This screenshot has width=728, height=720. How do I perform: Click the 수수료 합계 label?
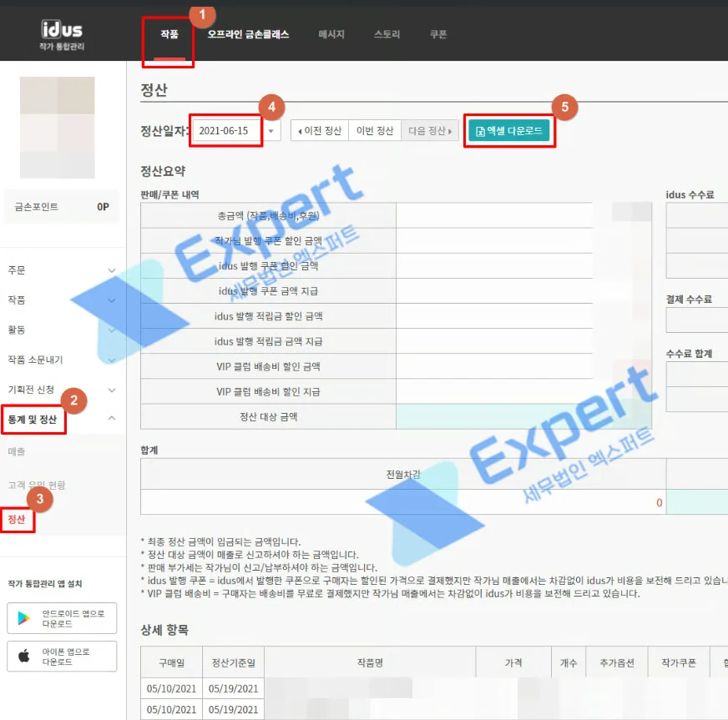click(x=689, y=354)
